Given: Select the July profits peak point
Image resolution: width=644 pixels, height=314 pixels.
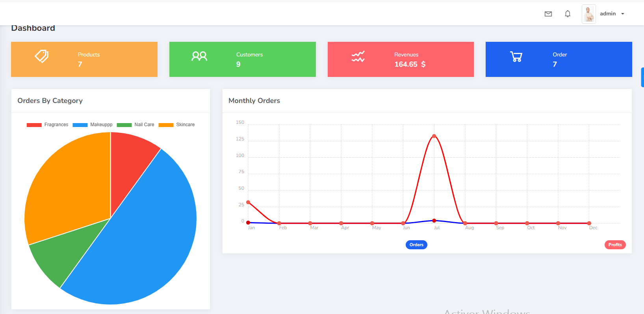Looking at the screenshot, I should pyautogui.click(x=434, y=136).
